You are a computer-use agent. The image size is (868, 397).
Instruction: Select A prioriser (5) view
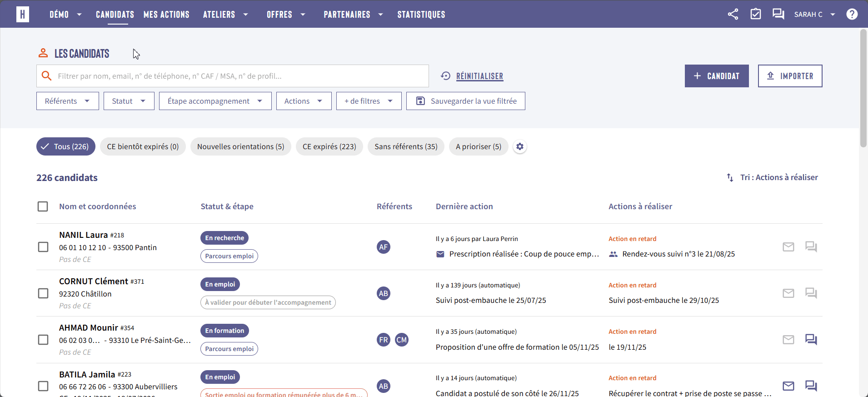(x=479, y=146)
